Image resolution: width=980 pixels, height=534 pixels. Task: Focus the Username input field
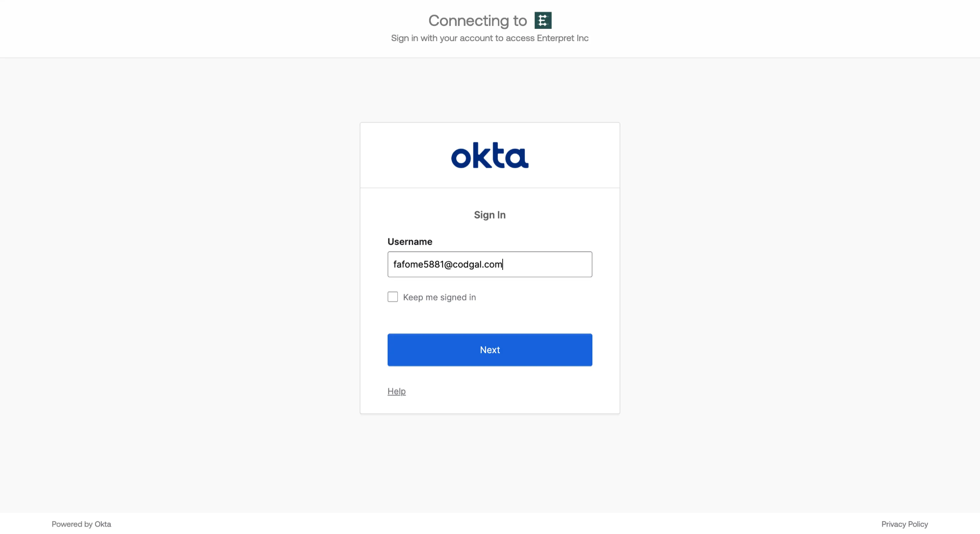pos(490,265)
